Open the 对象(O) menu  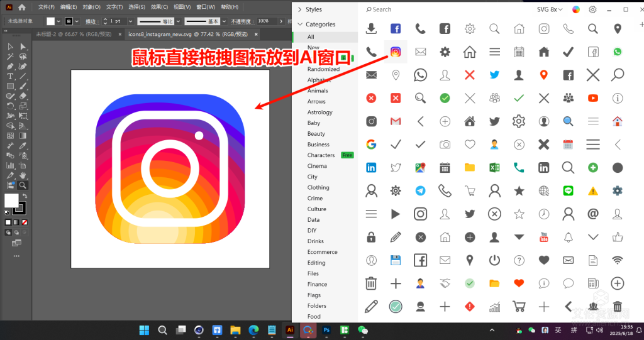(x=91, y=7)
